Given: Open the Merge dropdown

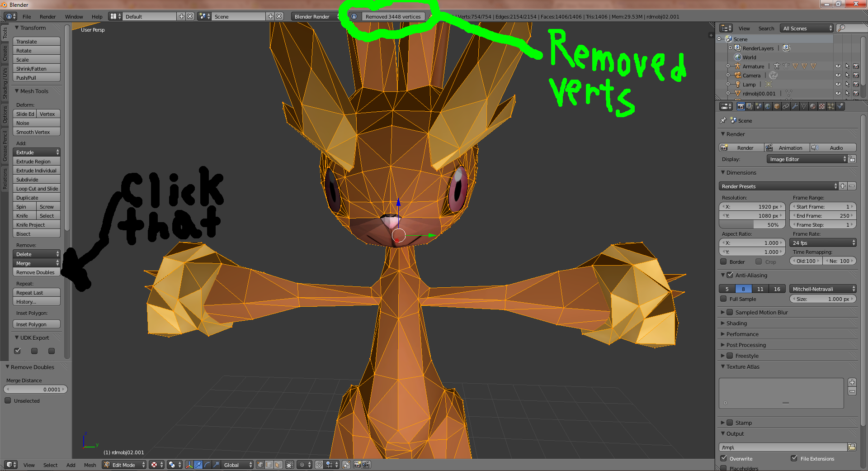Looking at the screenshot, I should [37, 263].
